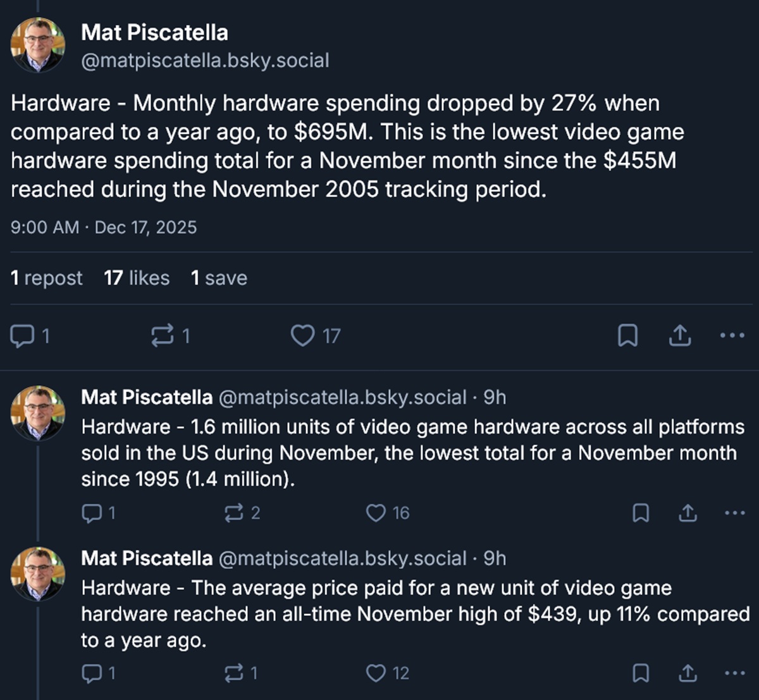
Task: Reply to the $439 average price post
Action: click(92, 673)
